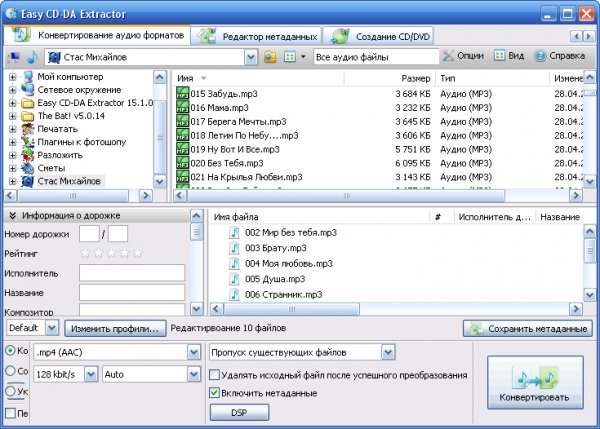The width and height of the screenshot is (600, 429).
Task: Click conversion list horizontal scrollbar thumb
Action: click(x=292, y=309)
